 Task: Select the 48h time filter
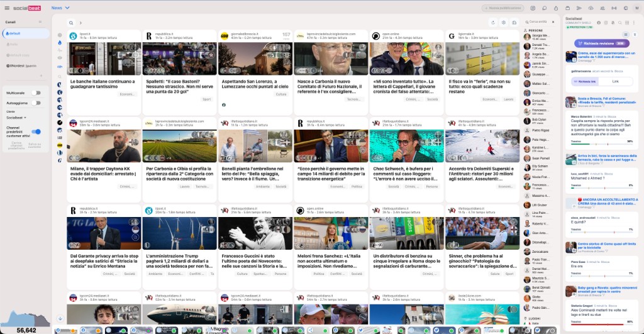(x=60, y=67)
